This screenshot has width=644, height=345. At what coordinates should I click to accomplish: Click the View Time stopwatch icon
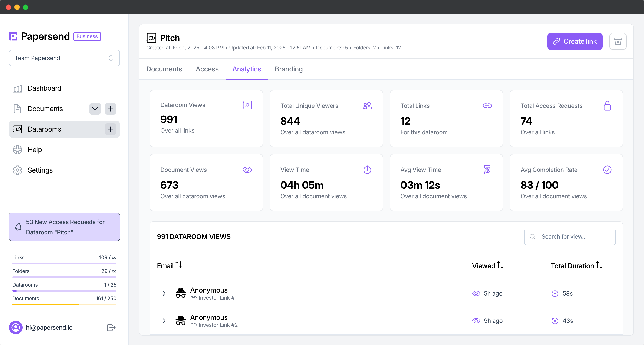[367, 170]
